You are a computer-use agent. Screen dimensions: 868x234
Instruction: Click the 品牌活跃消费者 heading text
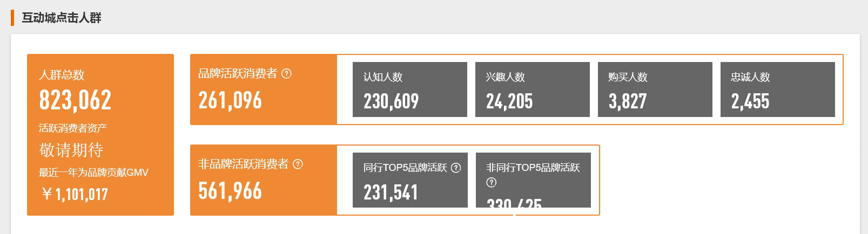tap(238, 73)
